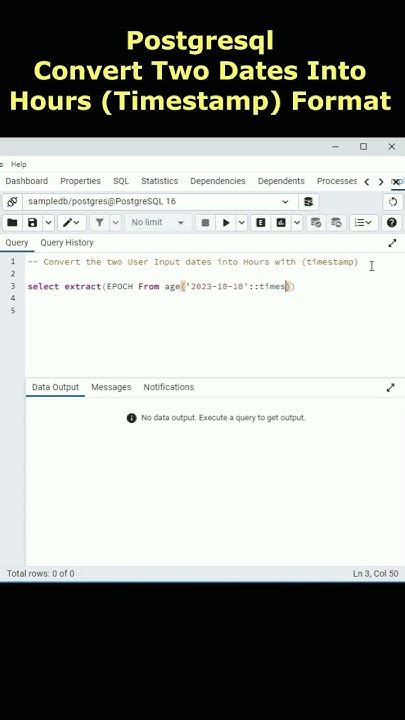
Task: Open file with the folder icon
Action: point(12,223)
